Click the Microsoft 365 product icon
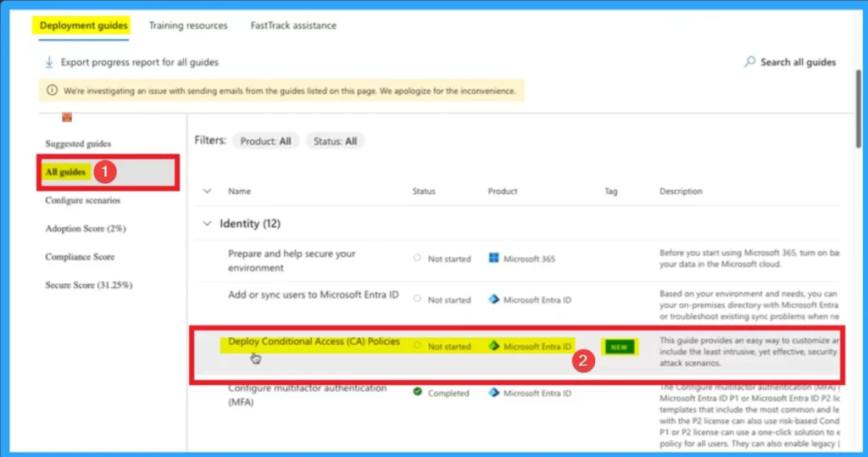Viewport: 868px width, 457px height. coord(493,258)
